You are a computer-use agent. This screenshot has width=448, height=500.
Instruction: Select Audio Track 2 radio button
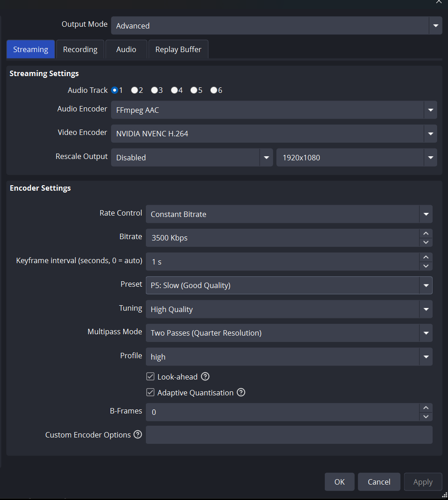click(135, 90)
